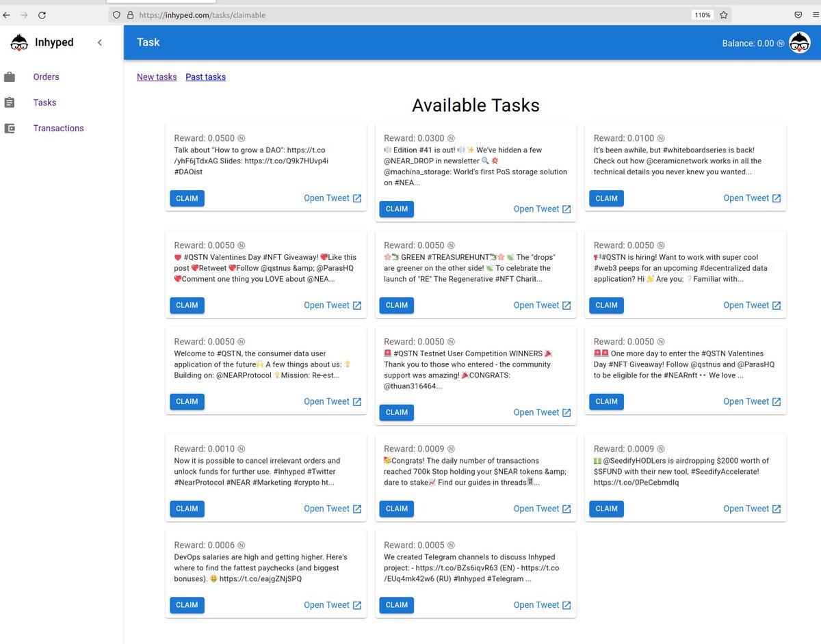Claim the #whiteboardseries task
This screenshot has height=644, width=821.
click(606, 198)
